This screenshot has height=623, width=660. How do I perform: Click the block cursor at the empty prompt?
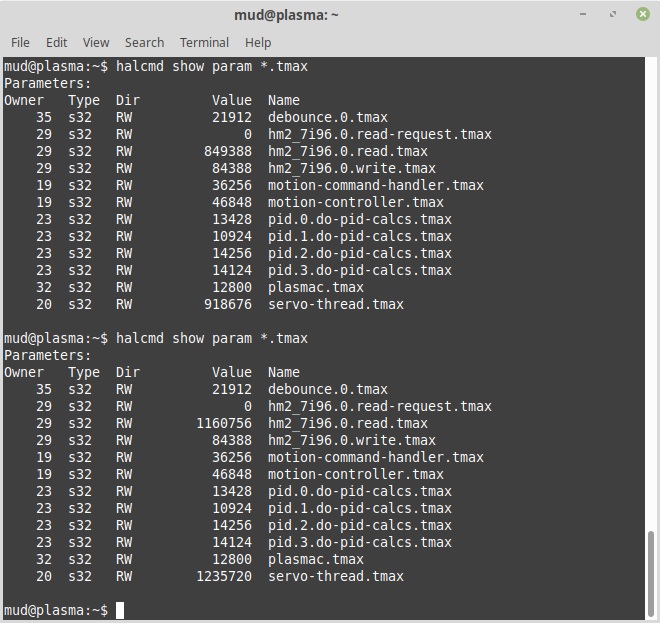pos(120,610)
